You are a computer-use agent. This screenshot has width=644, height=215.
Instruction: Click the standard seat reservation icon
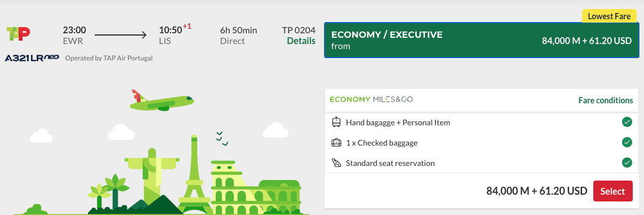336,163
